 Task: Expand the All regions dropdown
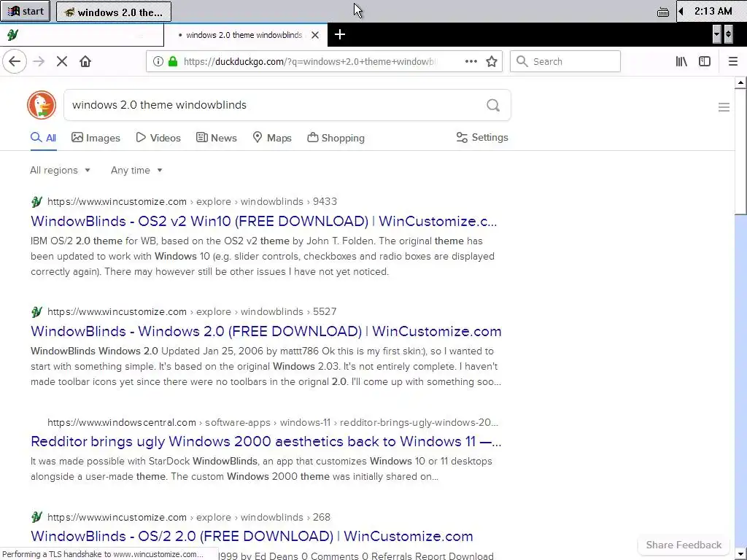coord(60,171)
